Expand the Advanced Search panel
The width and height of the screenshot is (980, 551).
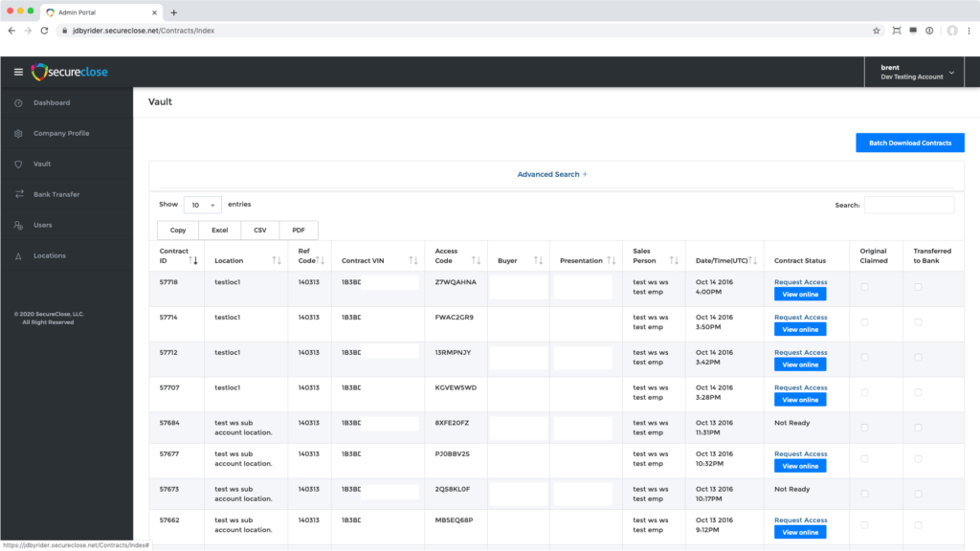point(552,175)
